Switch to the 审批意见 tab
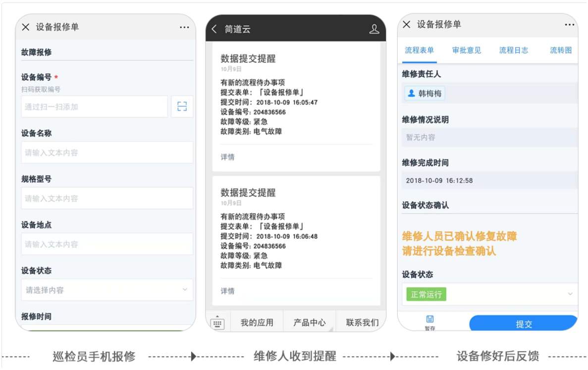588x370 pixels. coord(466,50)
